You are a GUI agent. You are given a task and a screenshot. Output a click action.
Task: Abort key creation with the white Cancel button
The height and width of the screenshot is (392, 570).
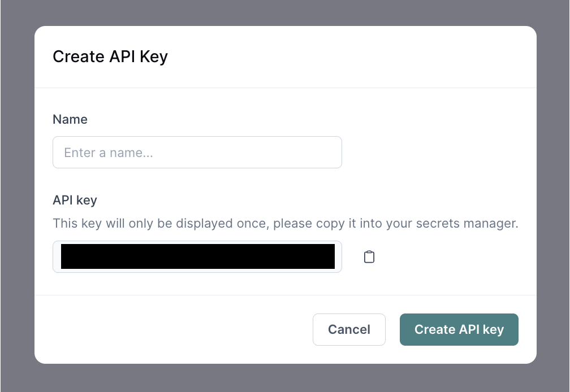click(349, 329)
